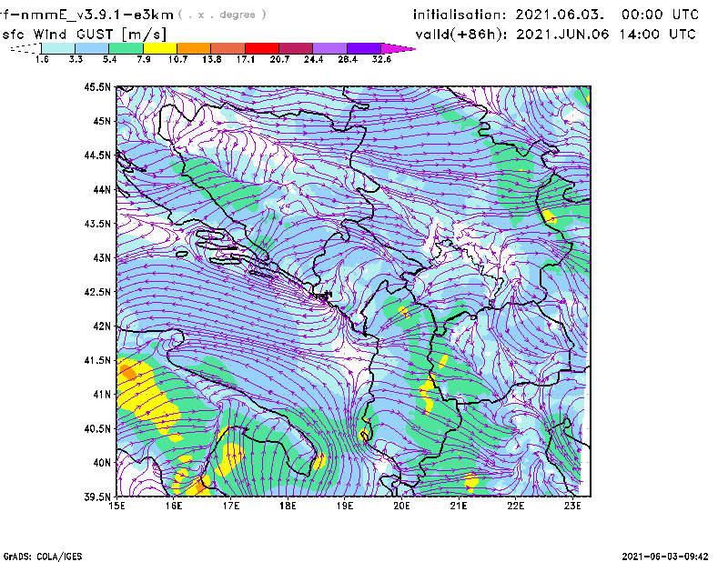Viewport: 728px width, 562px height.
Task: Click the light cyan 1.6–3.3 legend swatch
Action: [x=58, y=48]
